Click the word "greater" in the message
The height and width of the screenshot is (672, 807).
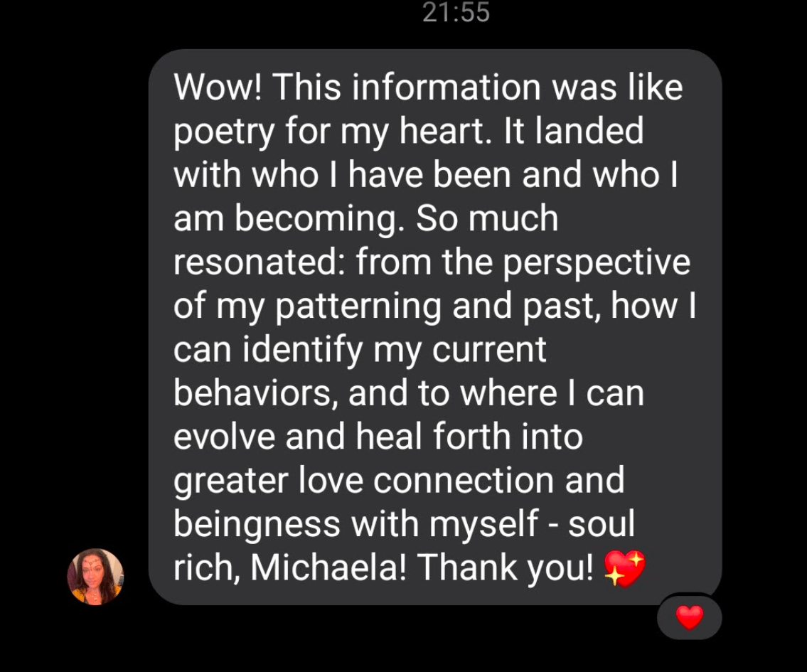pyautogui.click(x=230, y=482)
